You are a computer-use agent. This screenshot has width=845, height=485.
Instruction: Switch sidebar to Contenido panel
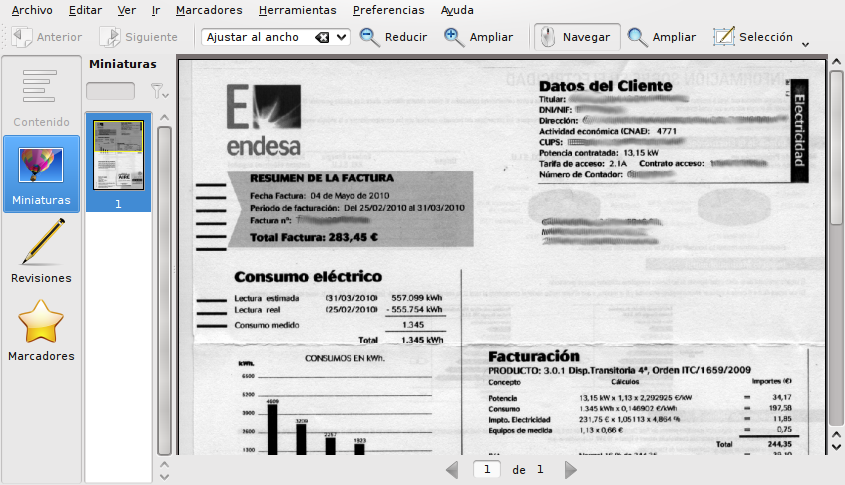tap(41, 97)
